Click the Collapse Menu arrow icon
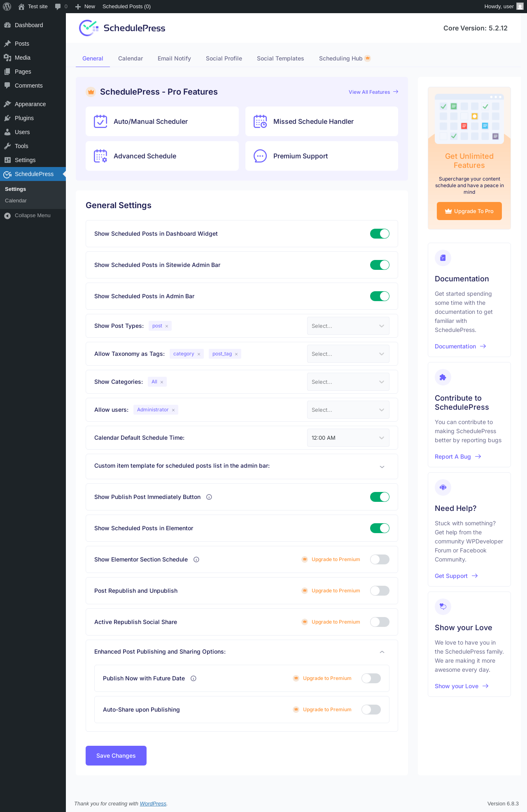 pyautogui.click(x=7, y=216)
